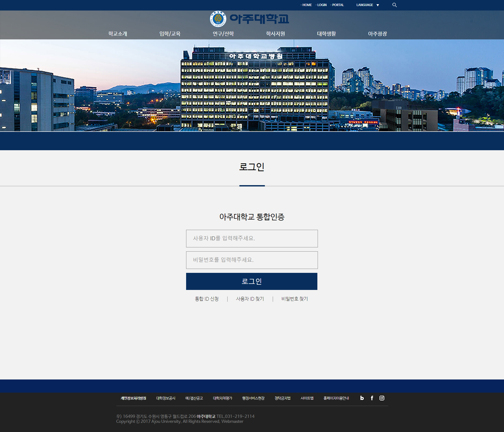Open 사이트맵 footer link
The image size is (504, 432).
(307, 398)
